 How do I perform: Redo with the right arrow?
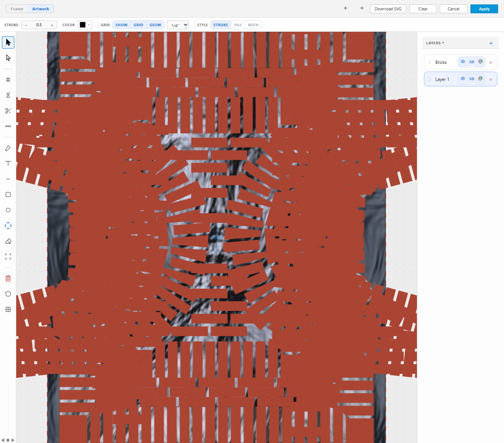click(x=362, y=8)
